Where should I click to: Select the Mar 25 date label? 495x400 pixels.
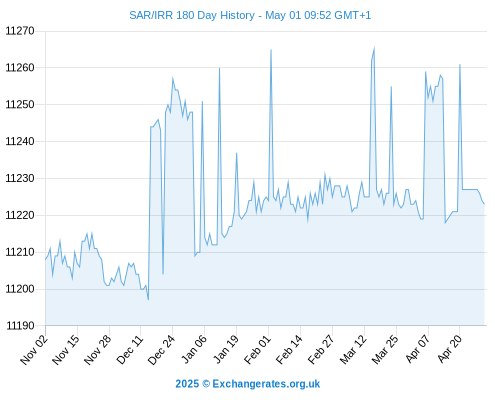coord(385,349)
